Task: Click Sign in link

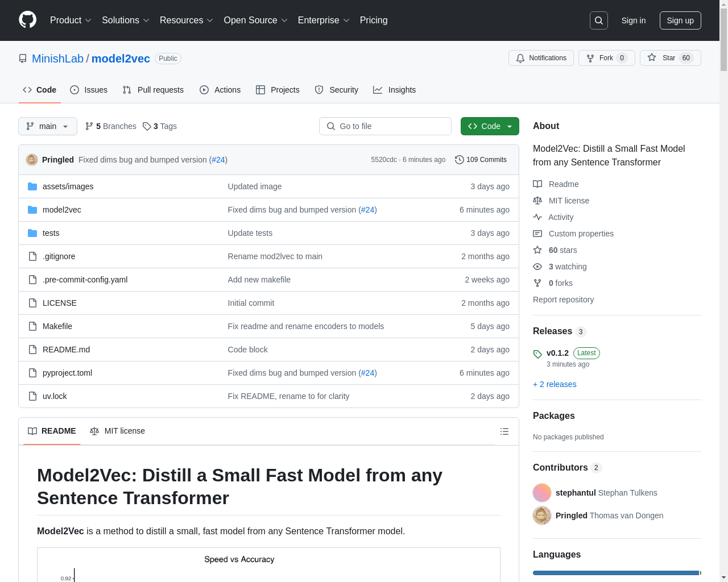Action: 634,20
